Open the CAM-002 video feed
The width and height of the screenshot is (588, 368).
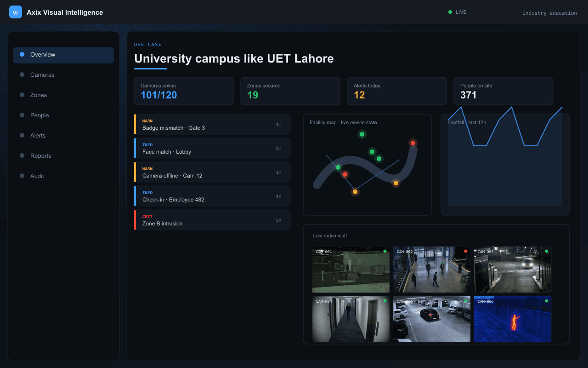coord(432,270)
